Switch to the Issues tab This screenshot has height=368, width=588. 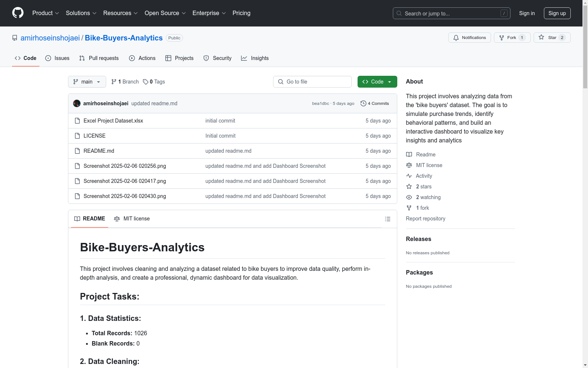coord(57,58)
